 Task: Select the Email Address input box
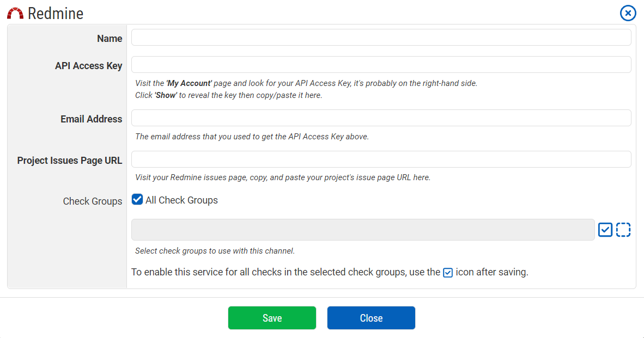(x=381, y=118)
